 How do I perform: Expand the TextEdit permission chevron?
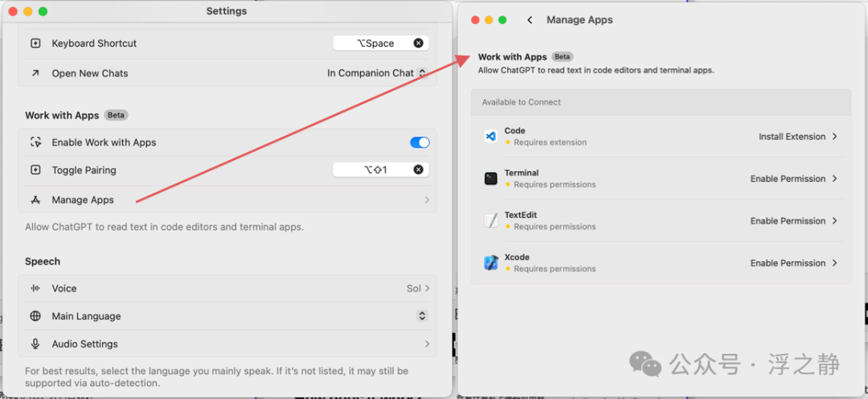835,220
